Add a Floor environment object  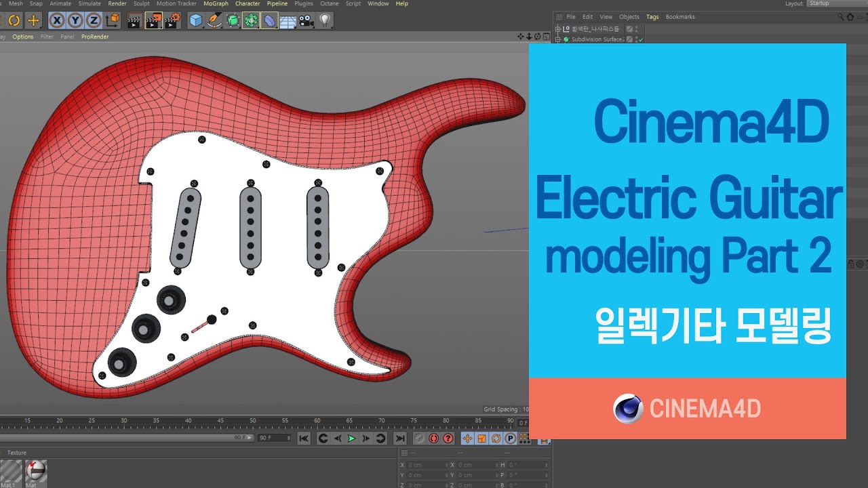coord(288,21)
